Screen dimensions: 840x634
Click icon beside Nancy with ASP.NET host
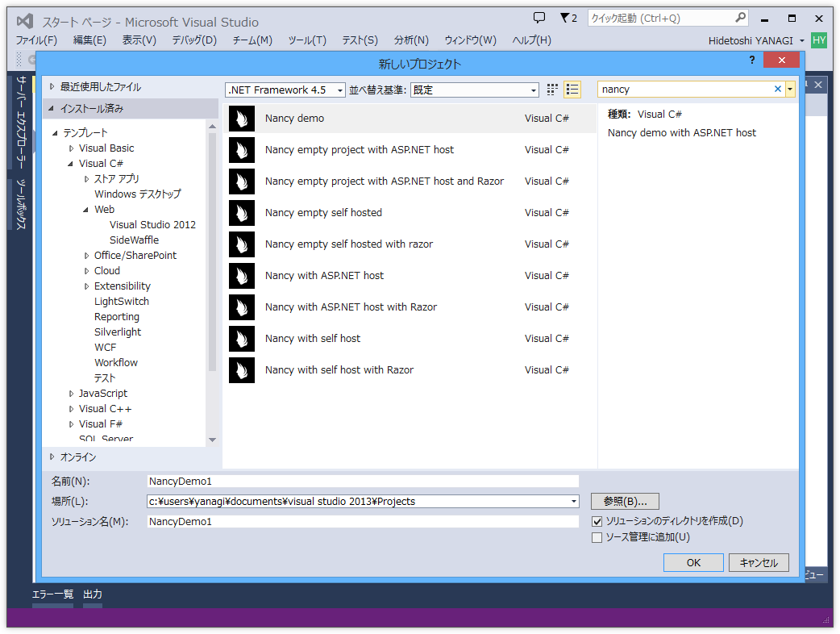coord(242,276)
